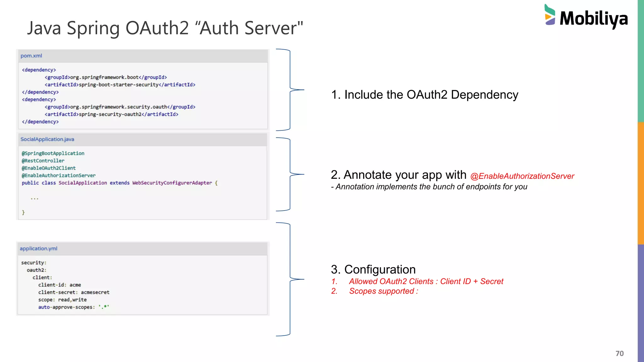Click the @EnableAuthorizationServer red annotation text
Screen dimensions: 644x362
[522, 176]
